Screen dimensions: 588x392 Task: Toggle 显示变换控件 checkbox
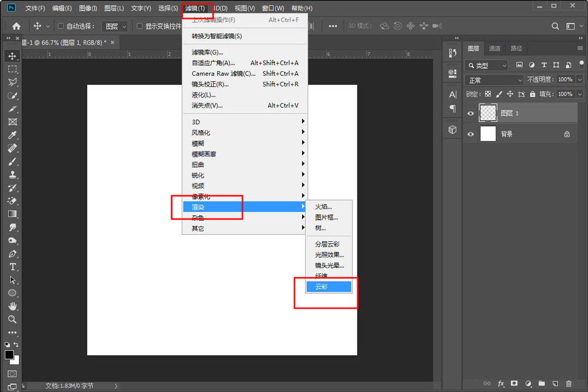coord(139,26)
